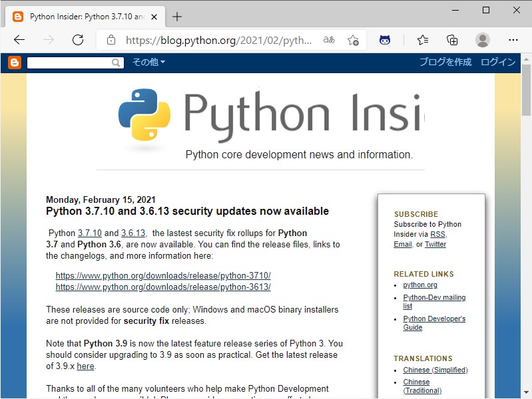Click the SUBSCRIBE sidebar heading
The height and width of the screenshot is (399, 532).
[416, 214]
